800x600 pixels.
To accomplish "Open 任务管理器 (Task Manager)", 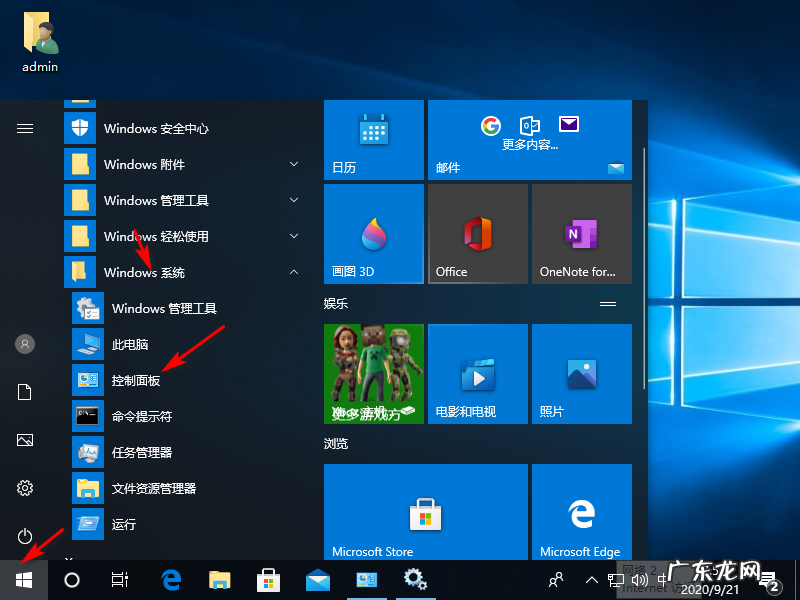I will [140, 452].
